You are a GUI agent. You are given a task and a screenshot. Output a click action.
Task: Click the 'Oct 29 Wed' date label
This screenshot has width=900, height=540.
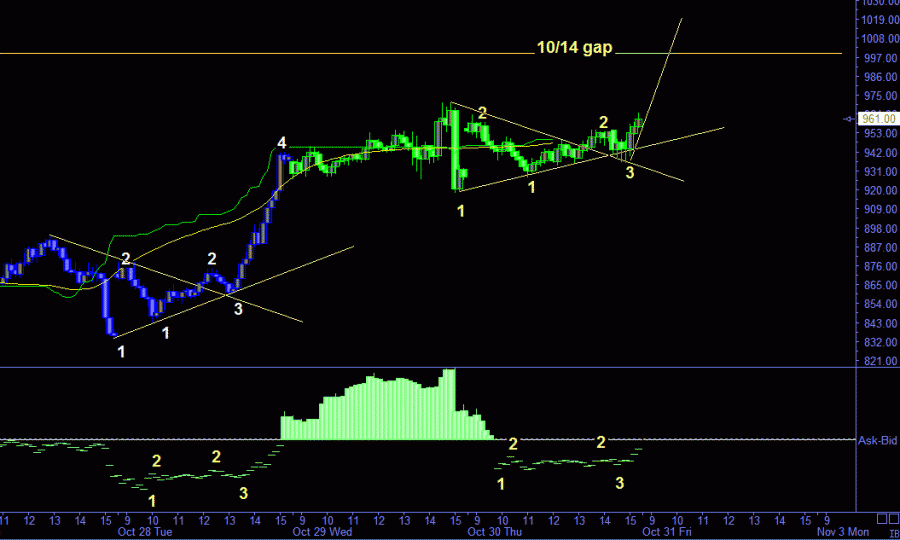point(322,531)
